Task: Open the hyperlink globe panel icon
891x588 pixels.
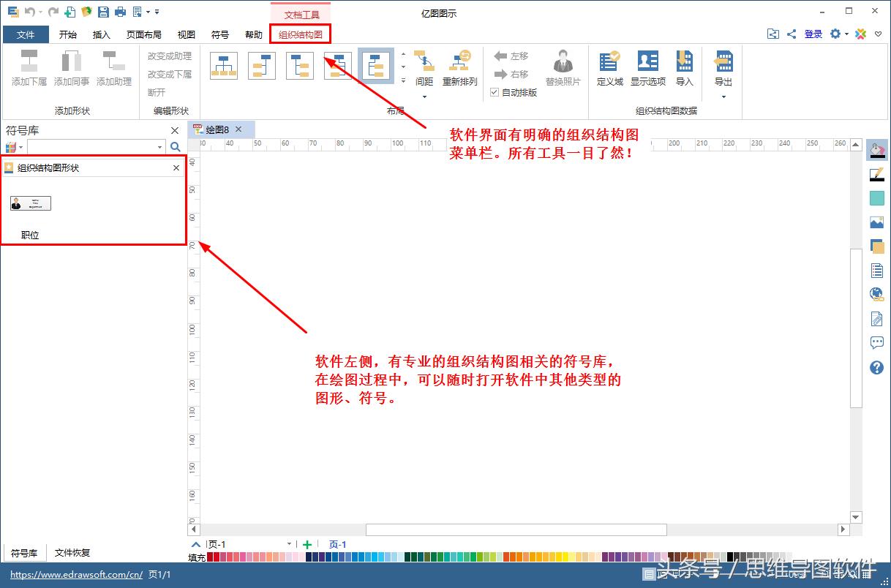Action: tap(876, 295)
